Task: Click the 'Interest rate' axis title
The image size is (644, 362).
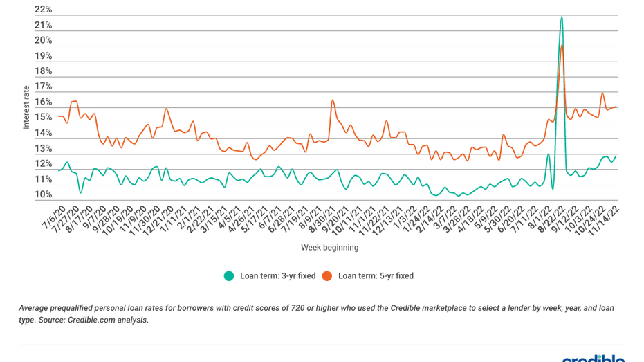Action: tap(26, 107)
